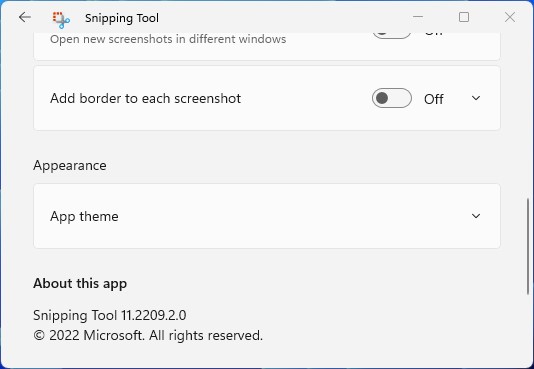Click the App theme label

click(84, 216)
